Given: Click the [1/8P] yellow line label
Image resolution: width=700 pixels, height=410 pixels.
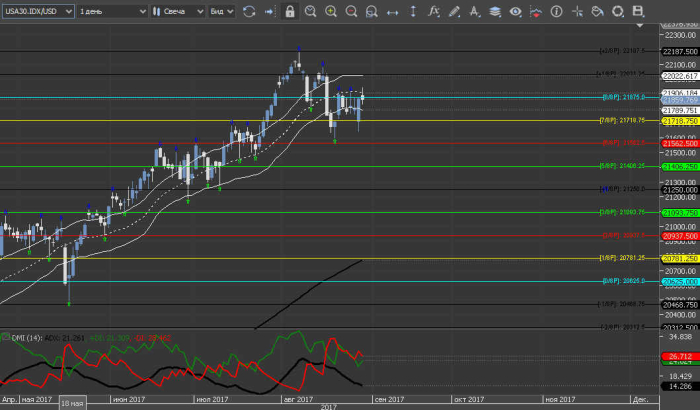Looking at the screenshot, I should [622, 258].
